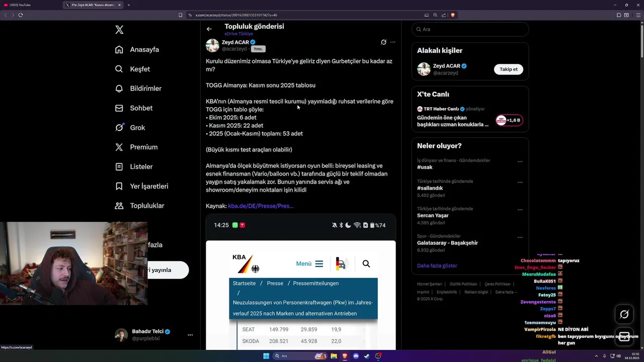
Task: Open the Hizmet Şartları footer link
Action: pos(429,284)
